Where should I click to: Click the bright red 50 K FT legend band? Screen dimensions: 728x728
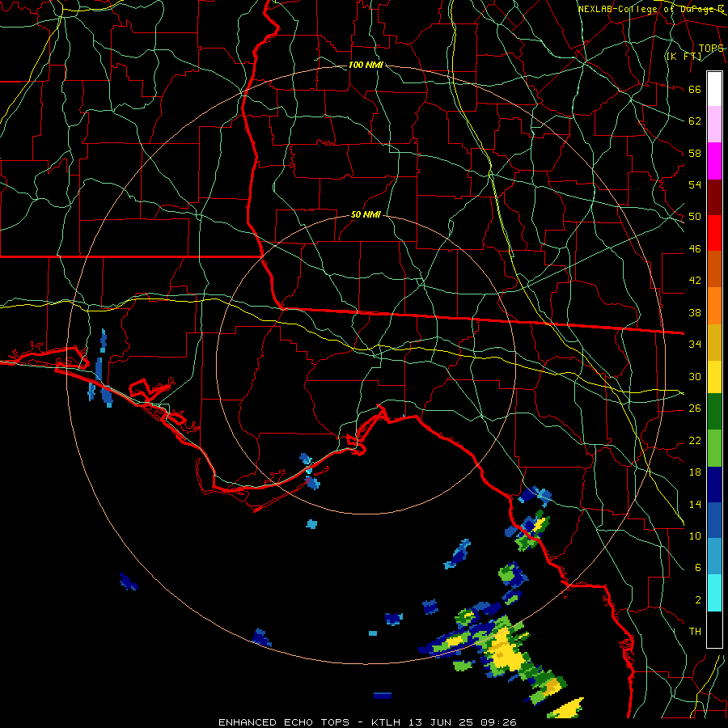[714, 233]
